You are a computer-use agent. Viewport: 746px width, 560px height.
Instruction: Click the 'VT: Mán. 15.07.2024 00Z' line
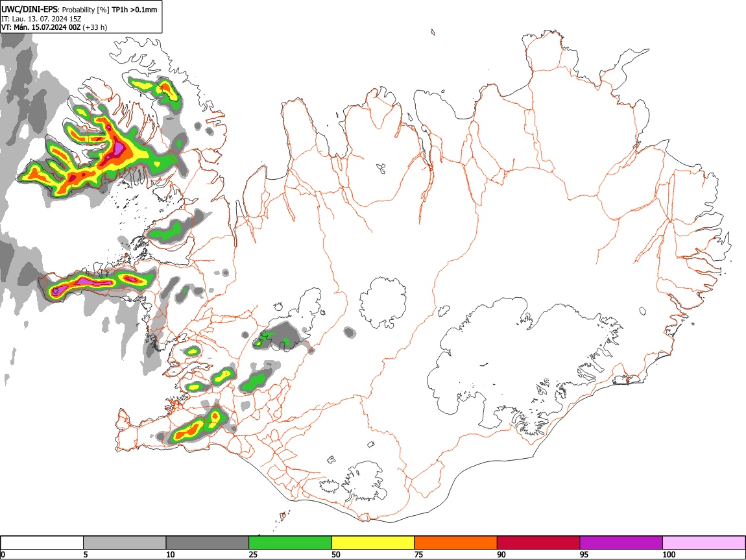(x=41, y=27)
